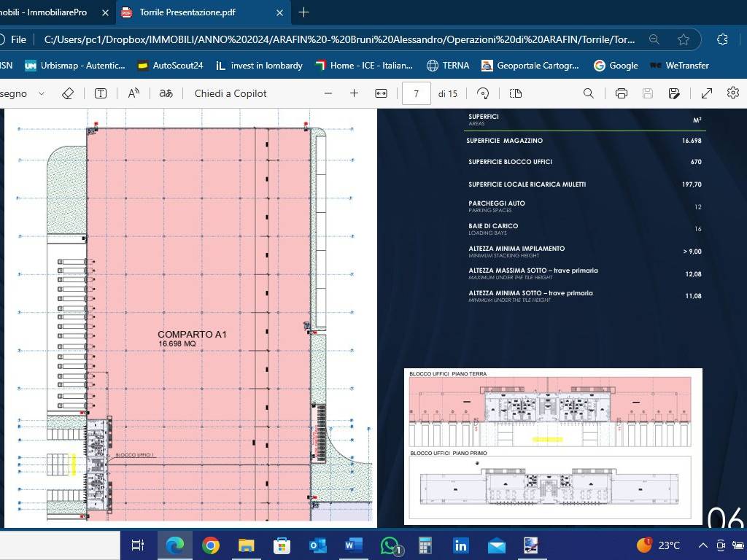This screenshot has height=560, width=747.
Task: Open Outlook from the taskbar
Action: (x=318, y=545)
